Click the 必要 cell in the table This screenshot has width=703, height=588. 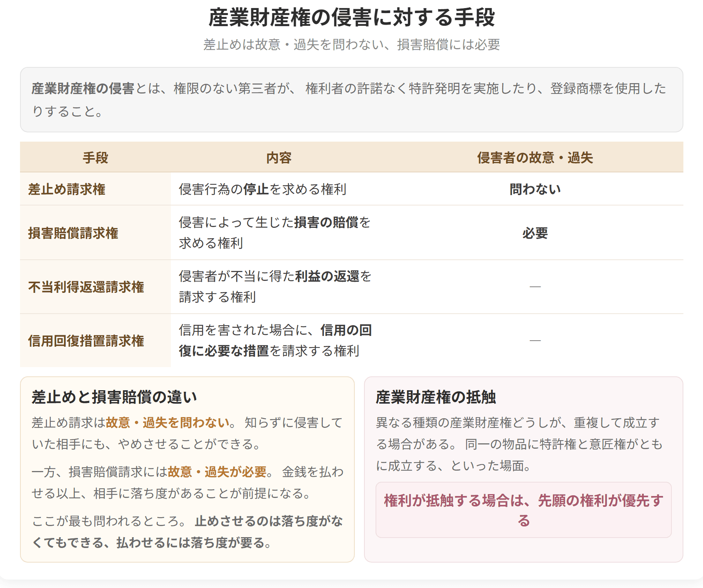(535, 233)
